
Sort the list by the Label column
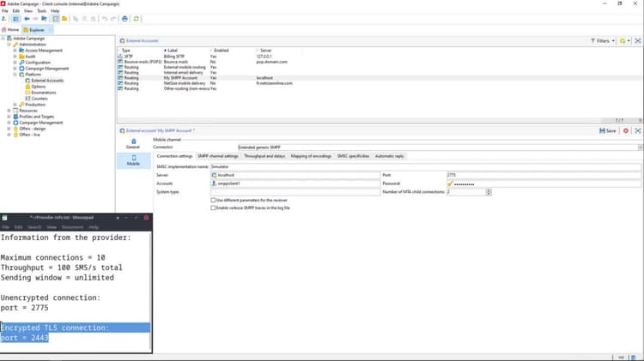pos(173,51)
